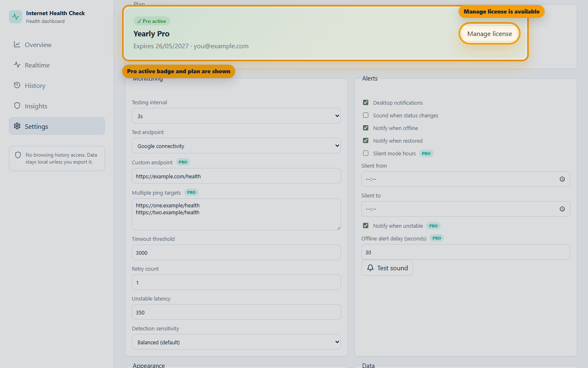
Task: Toggle Notify when offline checkbox
Action: [x=366, y=128]
